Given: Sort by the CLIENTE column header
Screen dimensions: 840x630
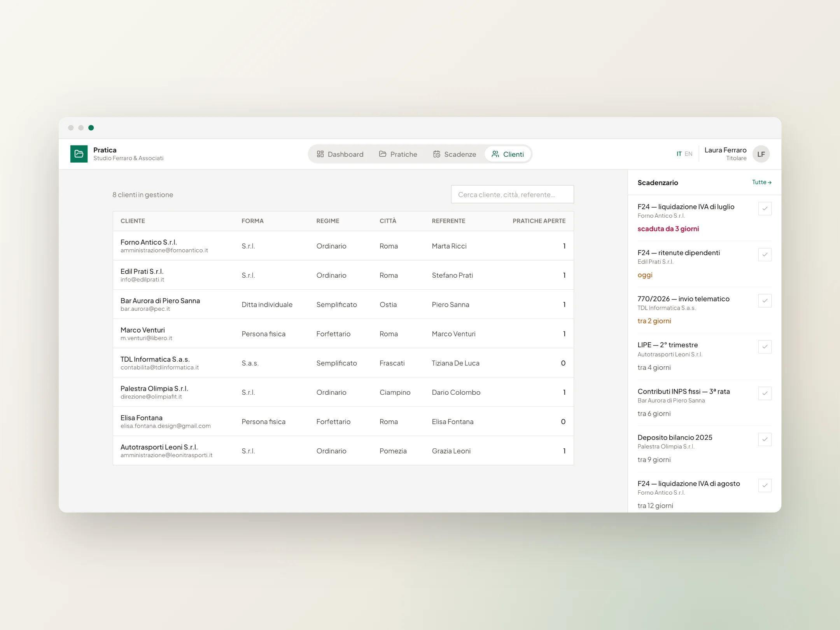Looking at the screenshot, I should (133, 221).
